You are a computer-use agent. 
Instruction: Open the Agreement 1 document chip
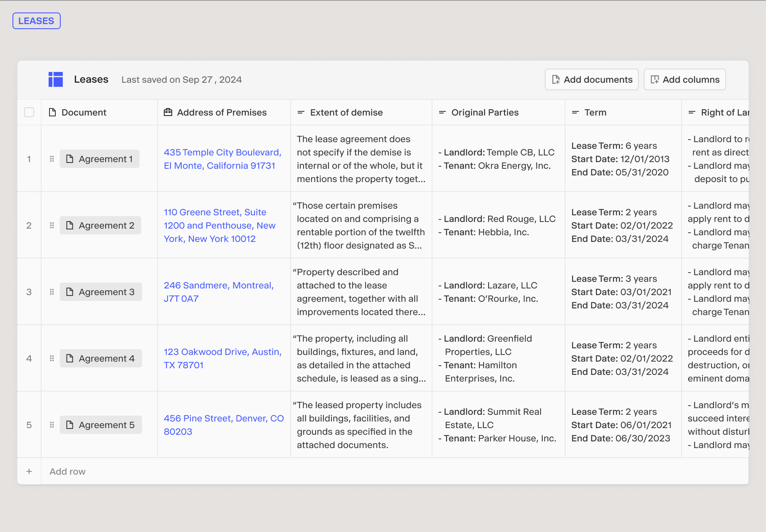[100, 159]
